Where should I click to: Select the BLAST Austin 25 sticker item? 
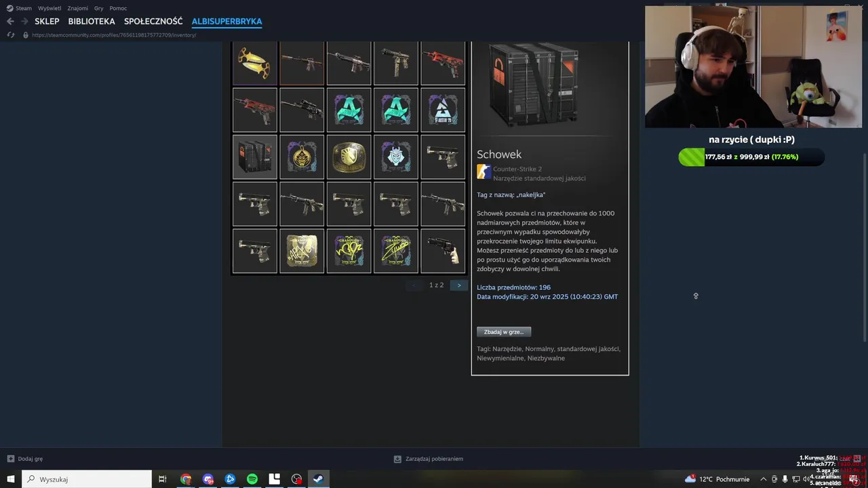(443, 110)
